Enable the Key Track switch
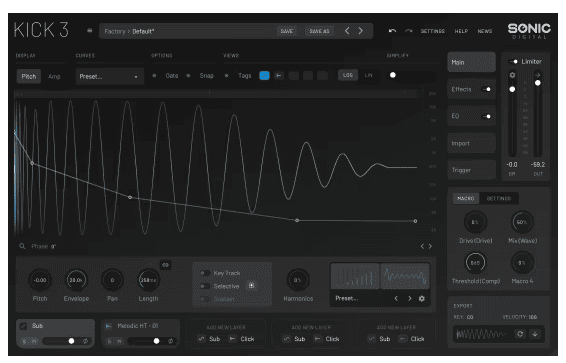The height and width of the screenshot is (363, 566). pyautogui.click(x=205, y=273)
